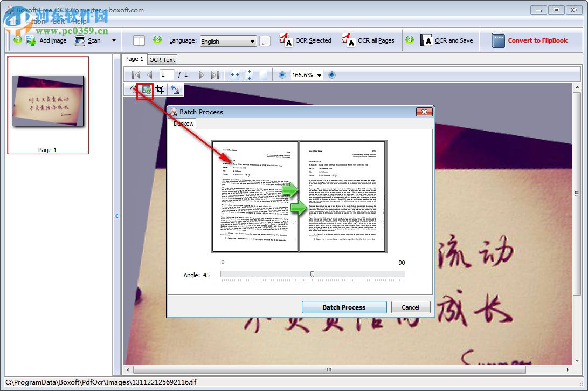Zoom out using the minus icon

click(x=282, y=74)
